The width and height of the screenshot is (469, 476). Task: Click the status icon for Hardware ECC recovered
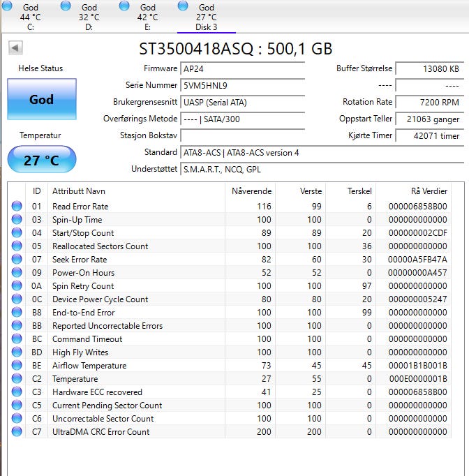17,392
